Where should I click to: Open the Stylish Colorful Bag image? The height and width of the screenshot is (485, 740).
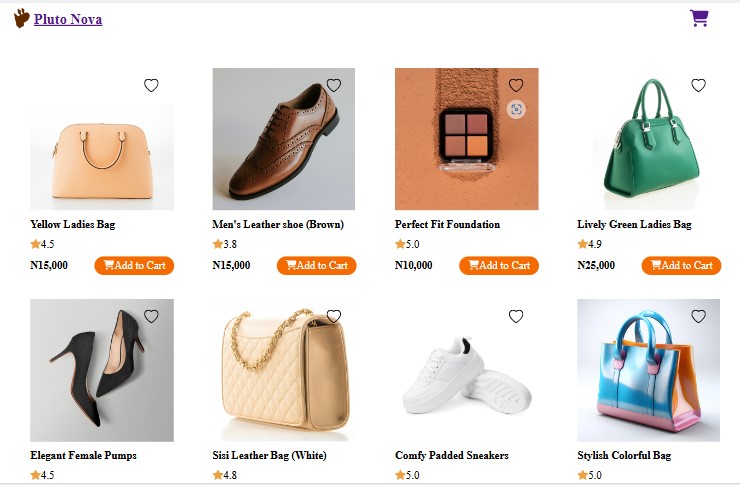pyautogui.click(x=648, y=371)
